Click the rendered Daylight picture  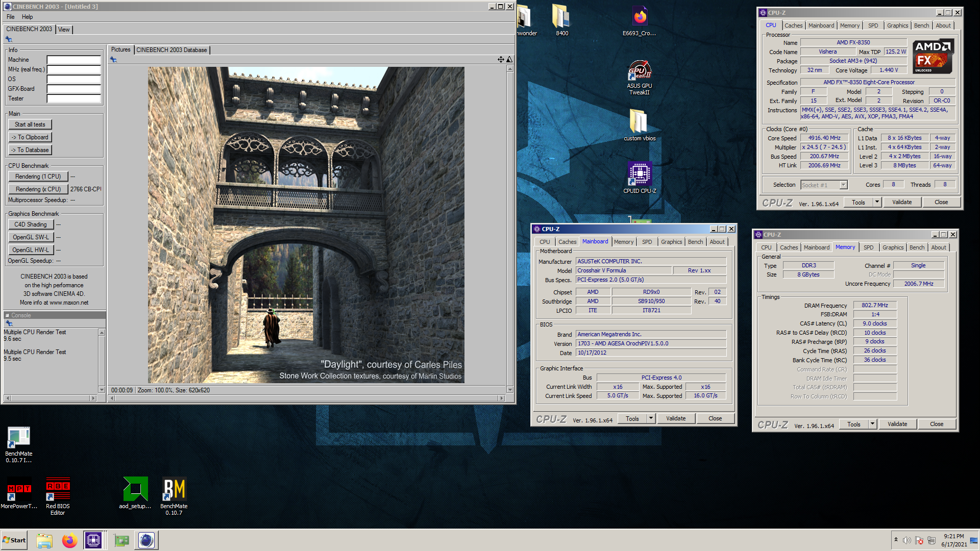[x=306, y=225]
